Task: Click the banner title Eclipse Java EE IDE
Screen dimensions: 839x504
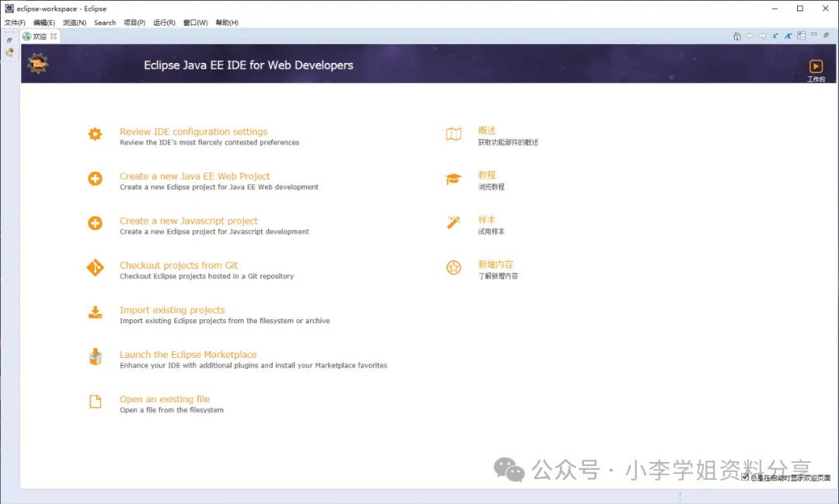Action: [249, 65]
